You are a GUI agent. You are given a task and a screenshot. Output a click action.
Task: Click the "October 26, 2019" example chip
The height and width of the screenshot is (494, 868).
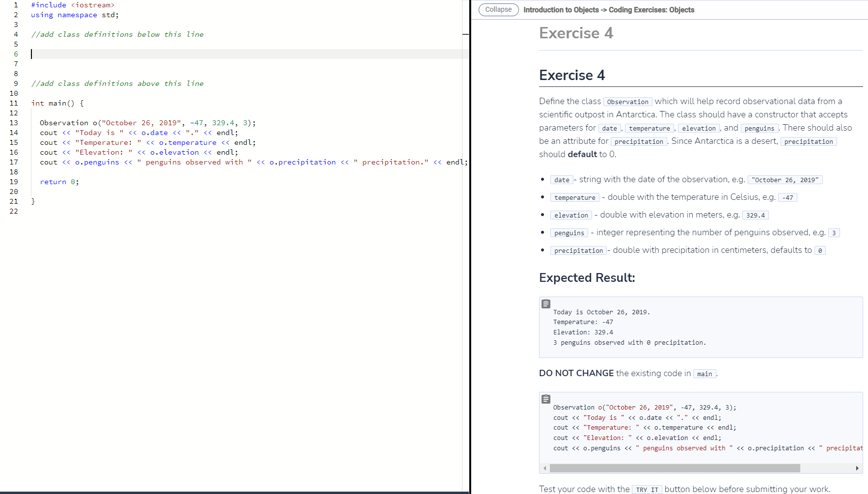coord(785,180)
